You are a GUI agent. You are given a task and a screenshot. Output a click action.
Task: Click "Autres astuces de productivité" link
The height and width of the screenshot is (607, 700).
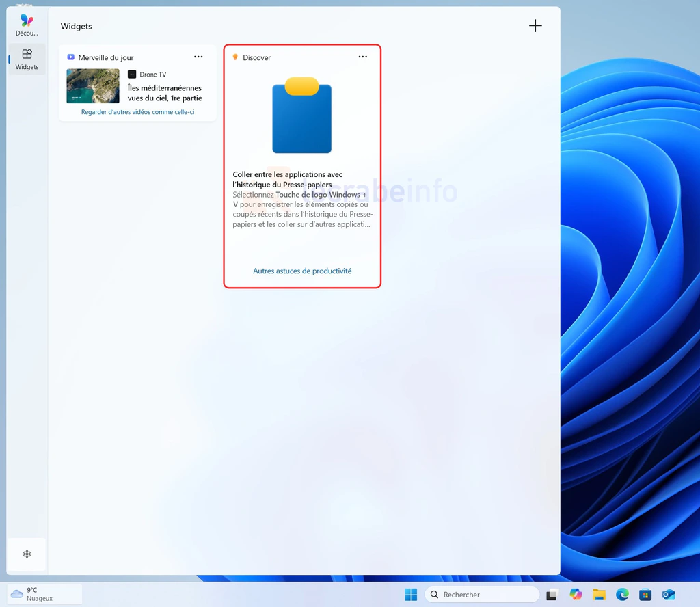tap(302, 271)
